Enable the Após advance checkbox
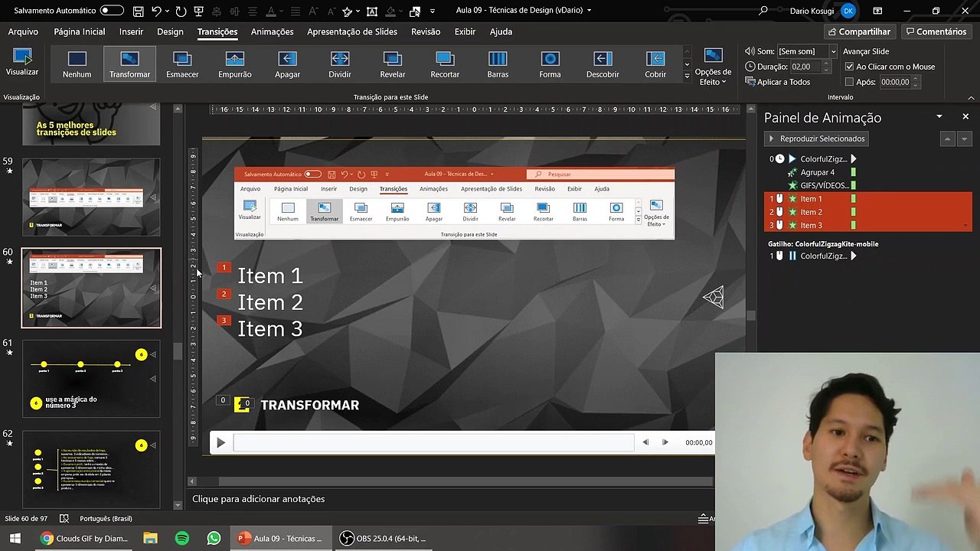The height and width of the screenshot is (551, 980). pos(849,82)
